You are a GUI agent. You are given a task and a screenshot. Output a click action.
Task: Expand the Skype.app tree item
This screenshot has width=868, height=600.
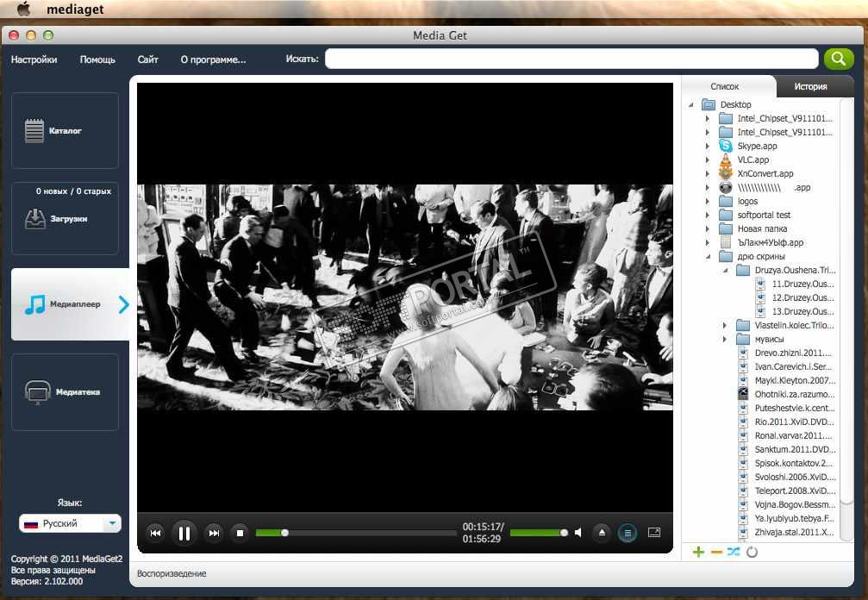[x=708, y=147]
